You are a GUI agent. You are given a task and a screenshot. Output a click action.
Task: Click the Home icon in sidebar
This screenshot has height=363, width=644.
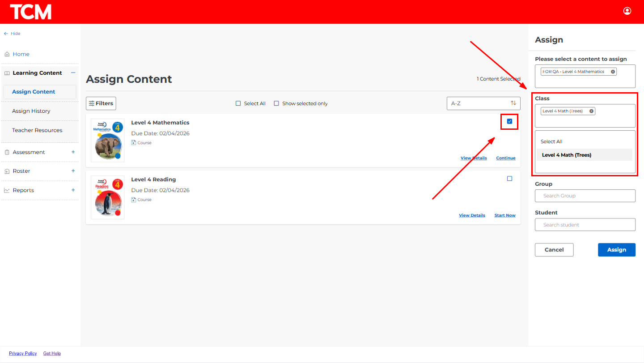(x=7, y=54)
